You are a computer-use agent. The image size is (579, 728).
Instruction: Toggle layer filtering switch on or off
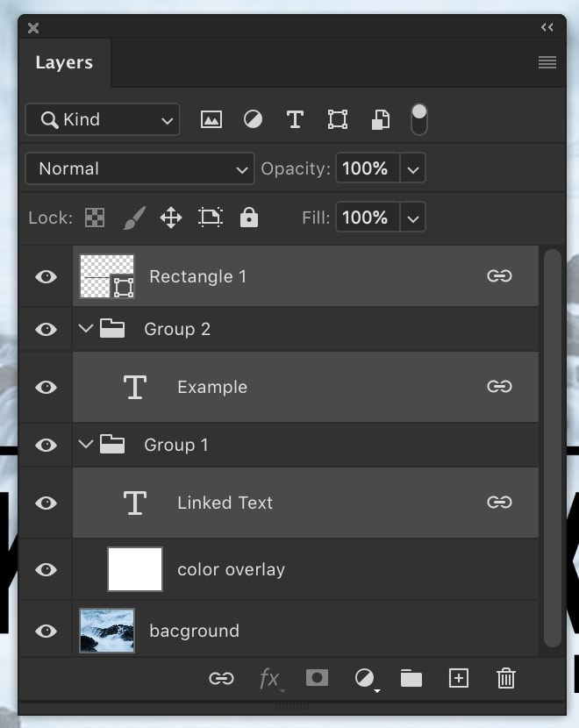(419, 119)
